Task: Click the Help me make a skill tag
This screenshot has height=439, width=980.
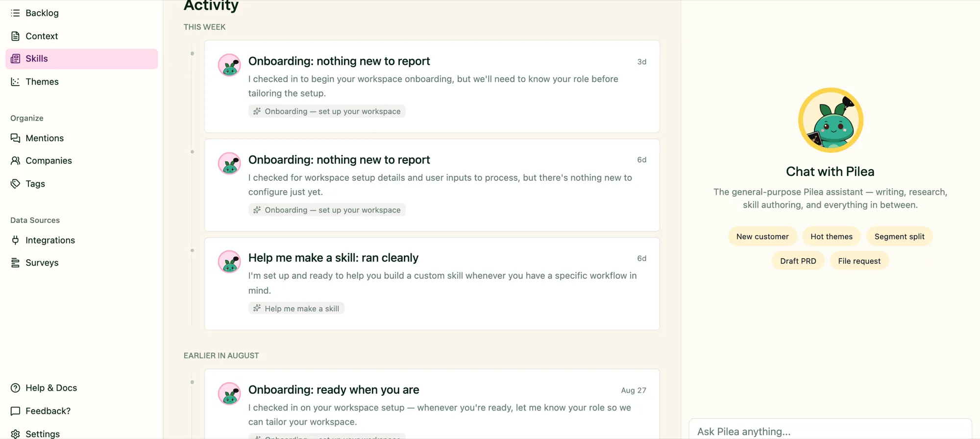Action: tap(296, 308)
